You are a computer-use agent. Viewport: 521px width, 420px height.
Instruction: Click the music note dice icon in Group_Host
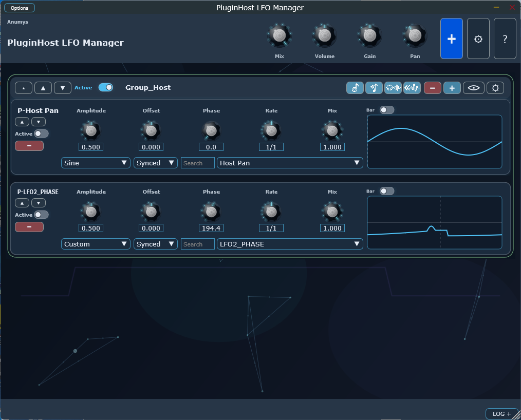[355, 88]
